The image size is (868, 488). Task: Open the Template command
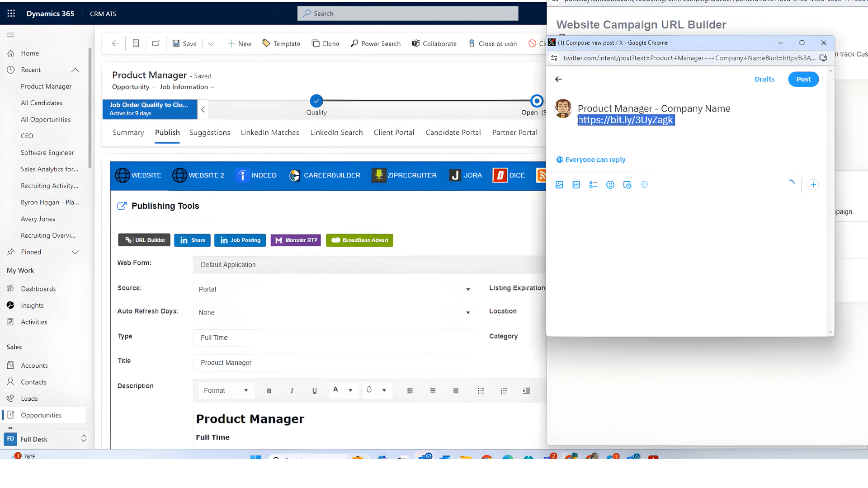point(281,44)
